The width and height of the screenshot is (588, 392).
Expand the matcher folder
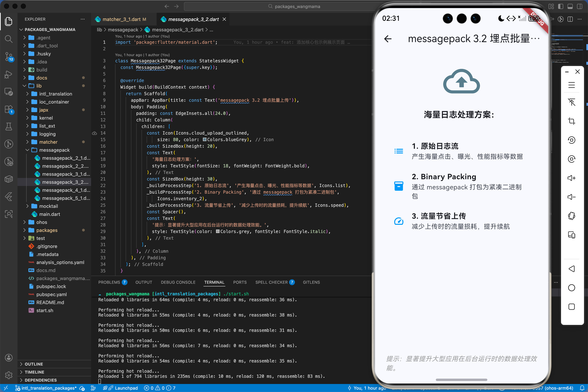coord(48,142)
